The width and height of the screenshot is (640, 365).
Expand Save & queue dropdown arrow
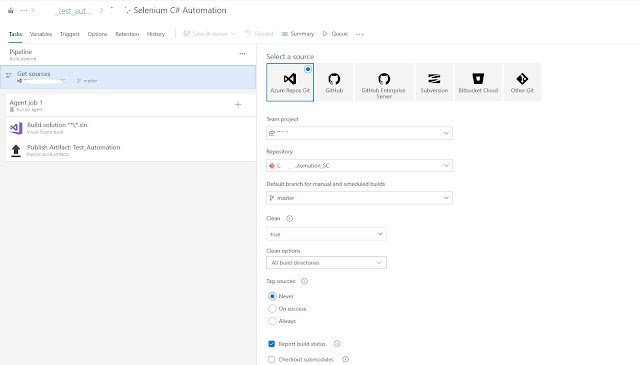[x=233, y=34]
